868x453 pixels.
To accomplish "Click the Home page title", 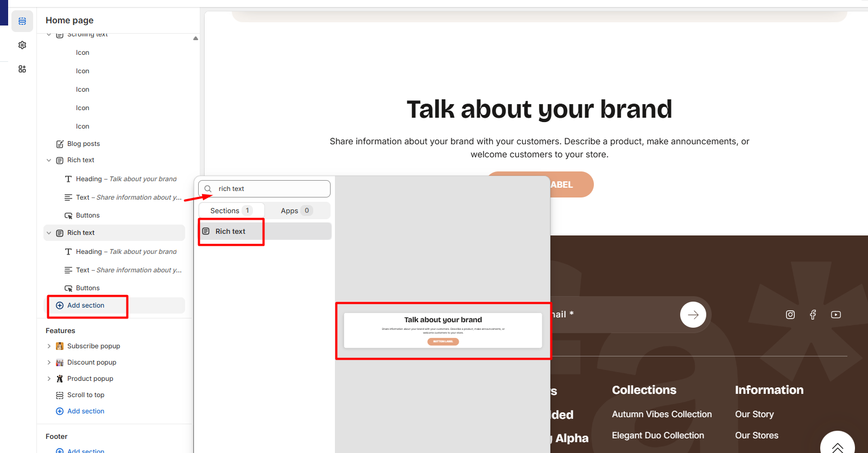I will pos(69,20).
